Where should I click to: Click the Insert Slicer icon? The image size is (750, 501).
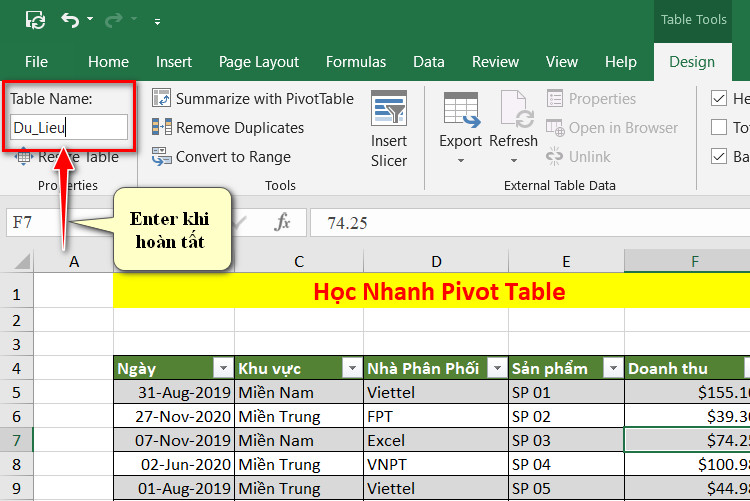click(x=389, y=109)
